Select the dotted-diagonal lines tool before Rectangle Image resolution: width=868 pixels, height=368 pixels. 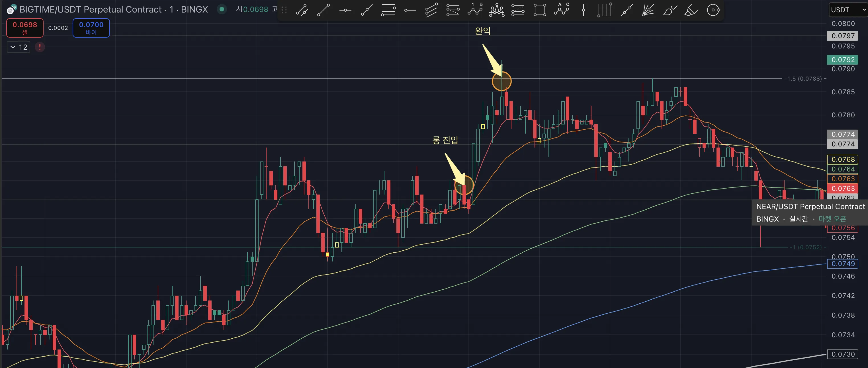pos(518,10)
